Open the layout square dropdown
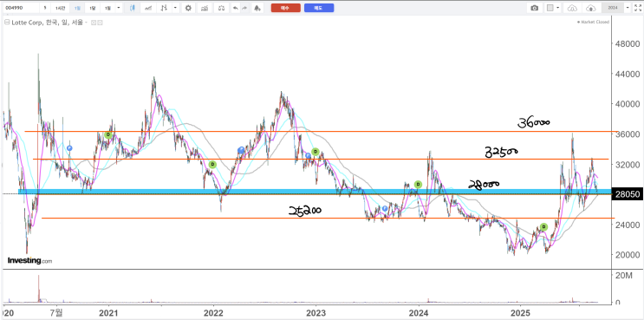 click(553, 8)
